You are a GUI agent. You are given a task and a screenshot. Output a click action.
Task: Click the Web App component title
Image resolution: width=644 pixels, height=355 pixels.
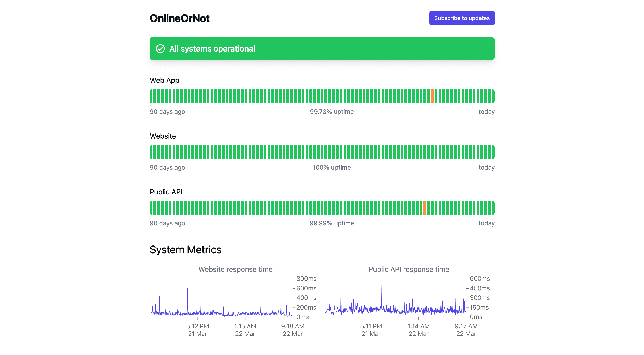point(164,80)
